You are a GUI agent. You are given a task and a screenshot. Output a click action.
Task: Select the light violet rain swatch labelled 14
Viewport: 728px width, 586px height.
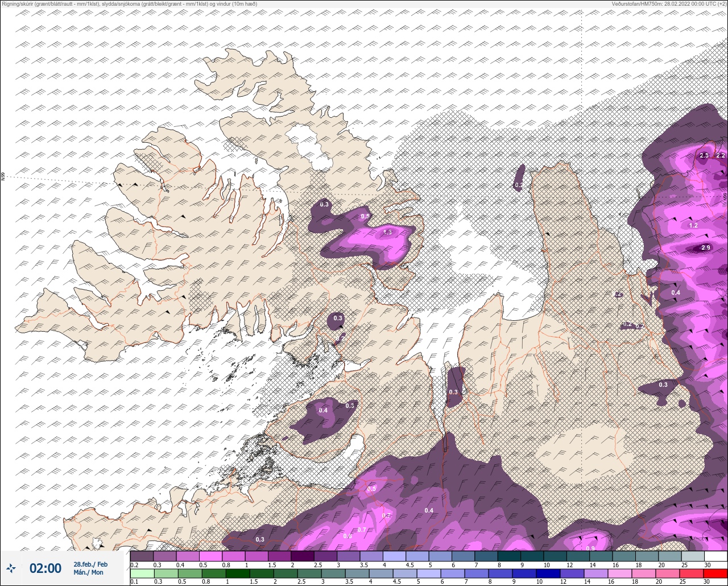[x=595, y=573]
